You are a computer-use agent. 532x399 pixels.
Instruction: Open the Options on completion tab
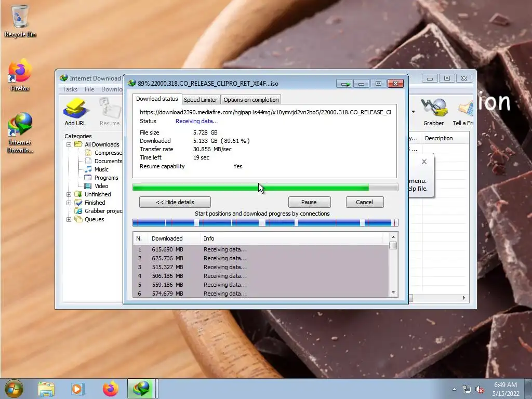(x=251, y=100)
